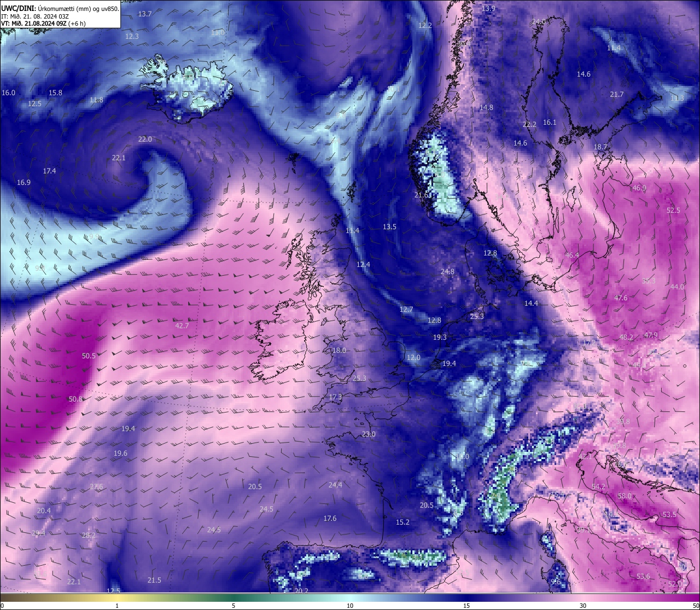This screenshot has width=700, height=610.
Task: Click the 12.3 value north of Iceland
Action: pos(132,36)
